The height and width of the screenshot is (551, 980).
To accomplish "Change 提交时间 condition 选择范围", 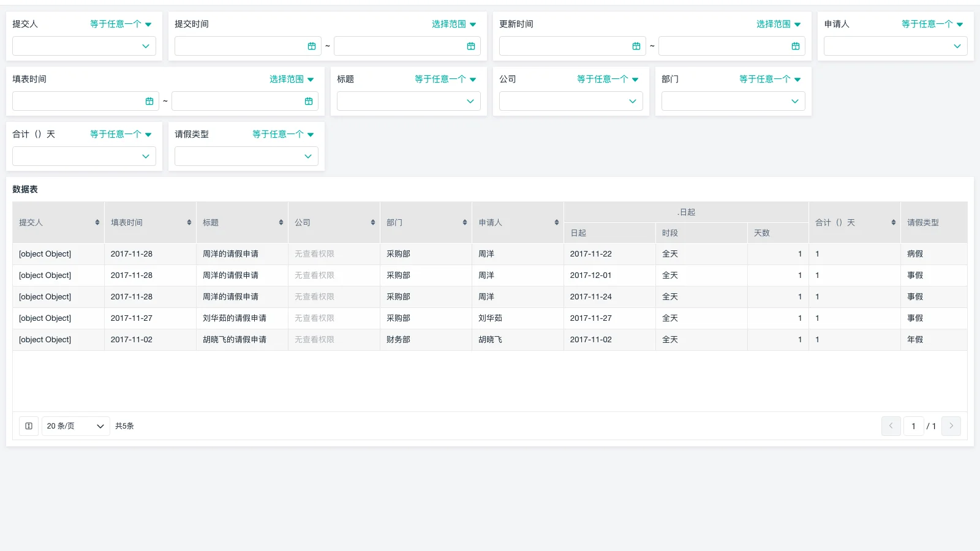I will (453, 24).
